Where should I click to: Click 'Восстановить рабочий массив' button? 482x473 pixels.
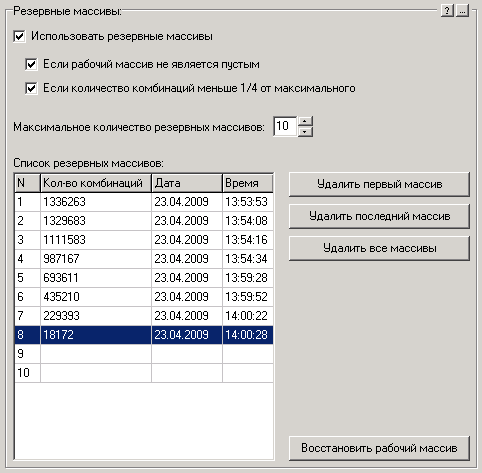click(379, 448)
